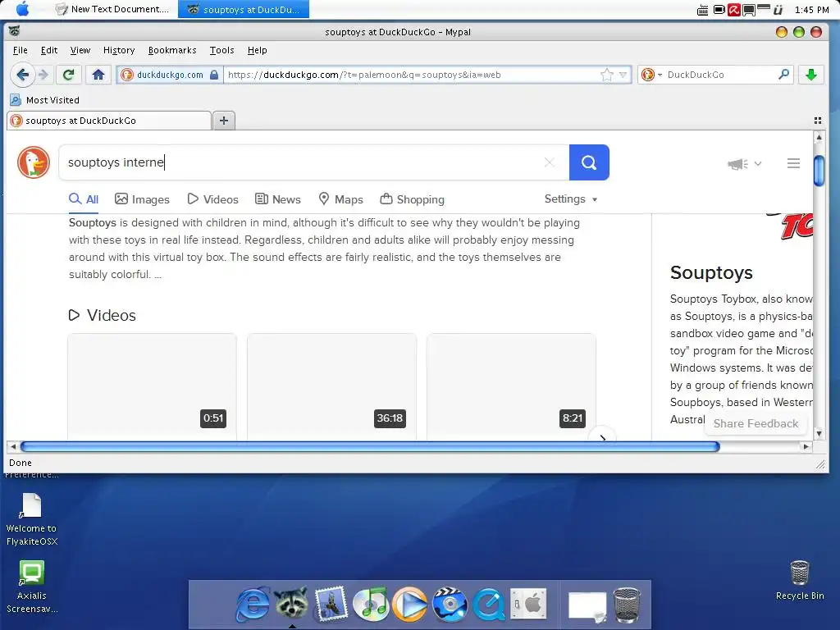Click the Apple menu logo
This screenshot has height=630, width=840.
point(22,8)
